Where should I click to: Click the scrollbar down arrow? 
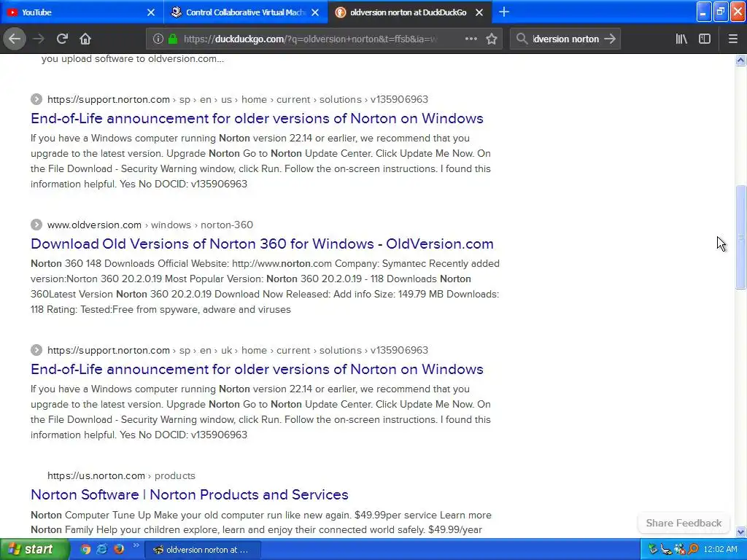[x=740, y=532]
